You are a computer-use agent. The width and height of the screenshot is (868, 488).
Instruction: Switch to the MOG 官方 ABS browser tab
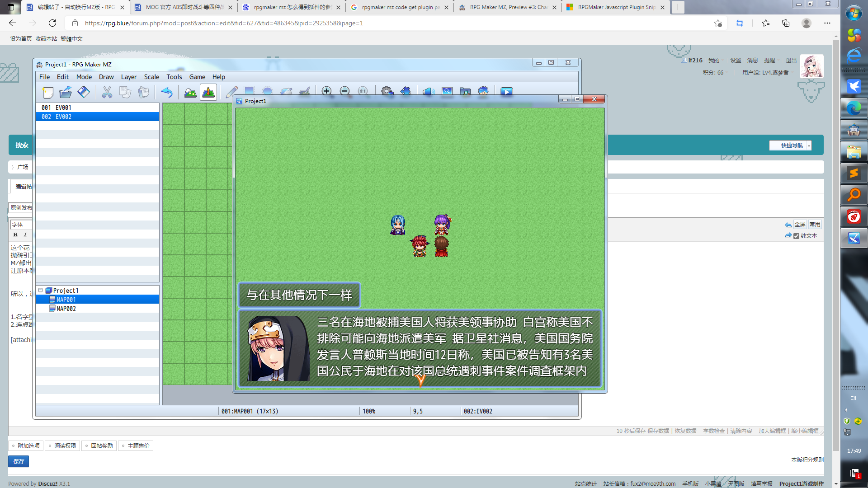184,7
